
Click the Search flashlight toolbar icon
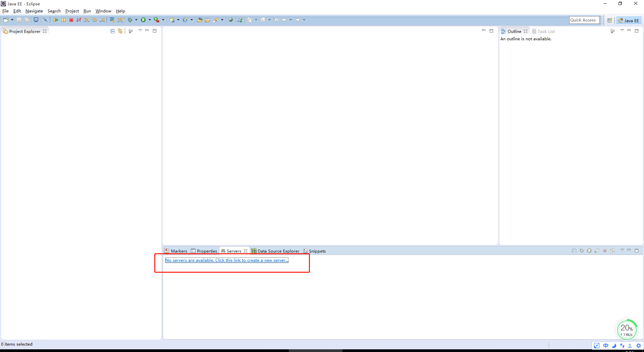pyautogui.click(x=216, y=20)
